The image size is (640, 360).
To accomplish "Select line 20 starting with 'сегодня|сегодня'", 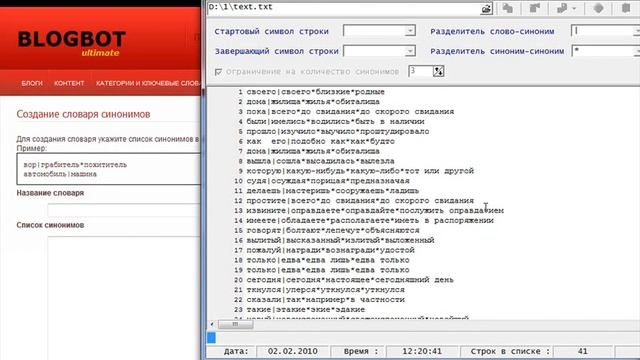I will coord(350,280).
